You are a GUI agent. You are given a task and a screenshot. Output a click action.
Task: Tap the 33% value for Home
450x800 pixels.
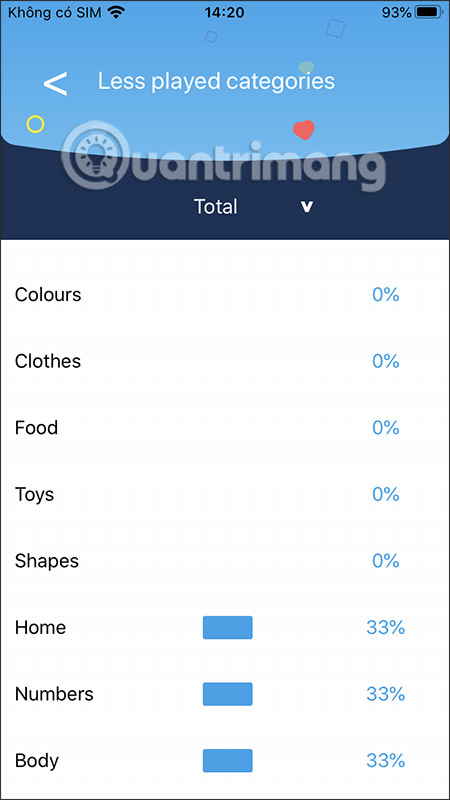(x=386, y=628)
